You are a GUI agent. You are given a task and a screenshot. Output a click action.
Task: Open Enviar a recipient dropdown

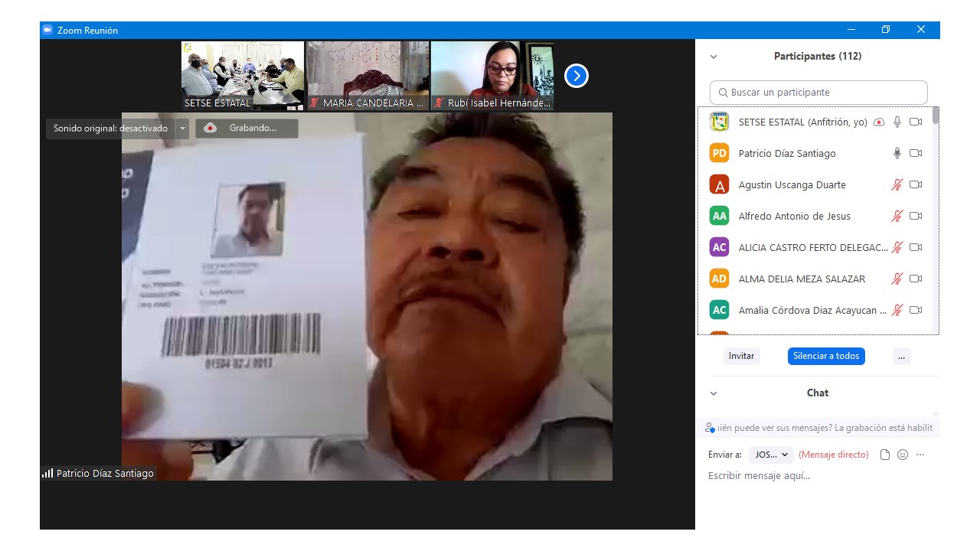(x=771, y=455)
